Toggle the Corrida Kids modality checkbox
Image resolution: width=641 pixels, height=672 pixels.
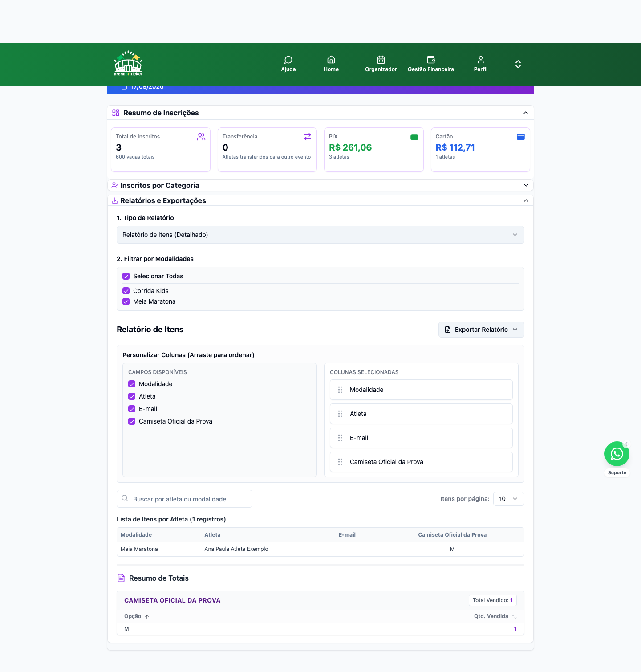click(x=126, y=291)
